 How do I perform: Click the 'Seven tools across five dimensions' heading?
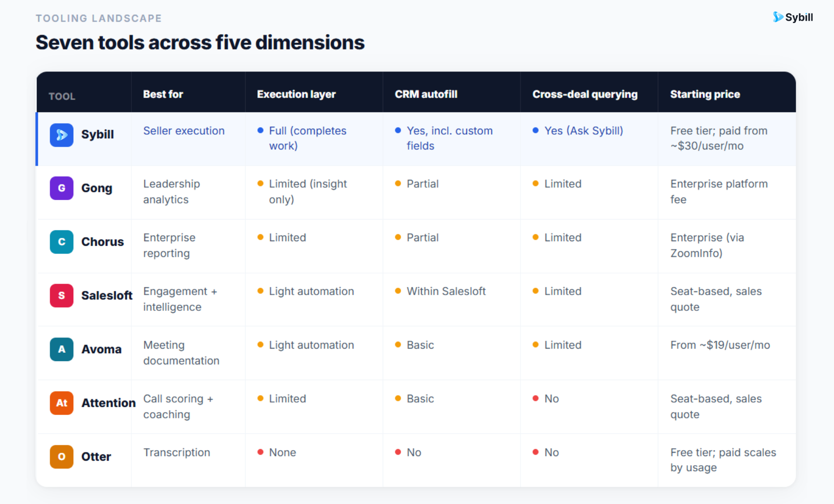click(x=200, y=42)
